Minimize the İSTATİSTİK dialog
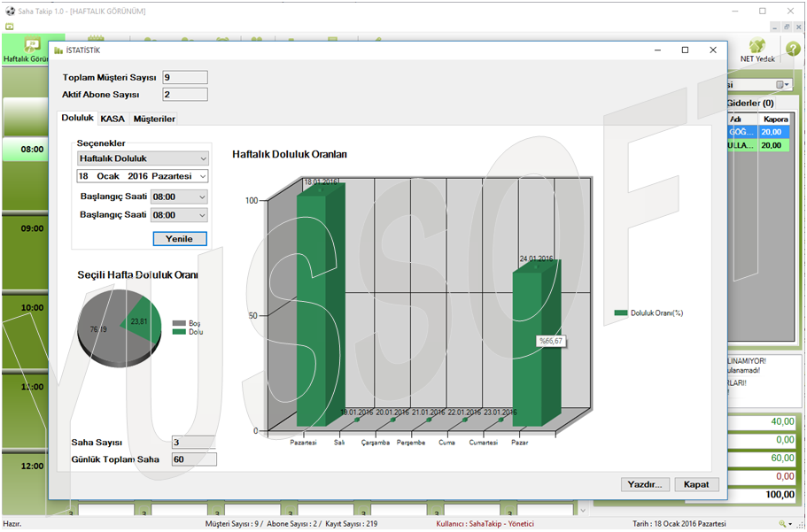This screenshot has height=532, width=807. coord(658,50)
